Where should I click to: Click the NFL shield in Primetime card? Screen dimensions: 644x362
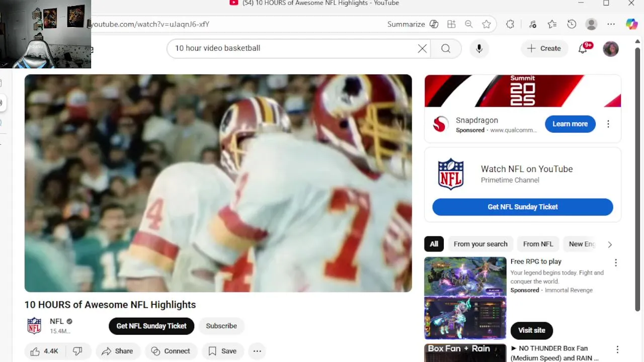point(451,174)
